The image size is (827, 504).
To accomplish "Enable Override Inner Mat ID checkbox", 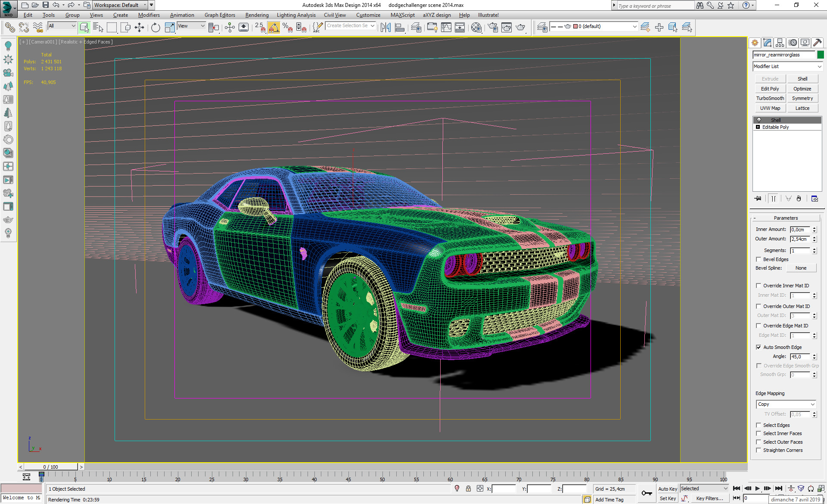I will pyautogui.click(x=759, y=286).
